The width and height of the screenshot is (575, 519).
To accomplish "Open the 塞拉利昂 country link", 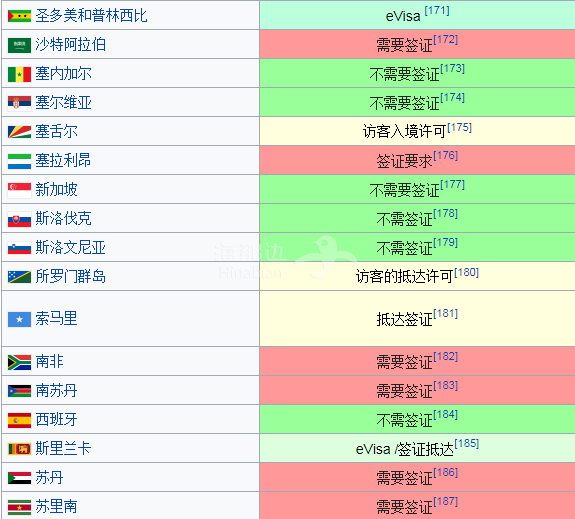I will coord(63,160).
